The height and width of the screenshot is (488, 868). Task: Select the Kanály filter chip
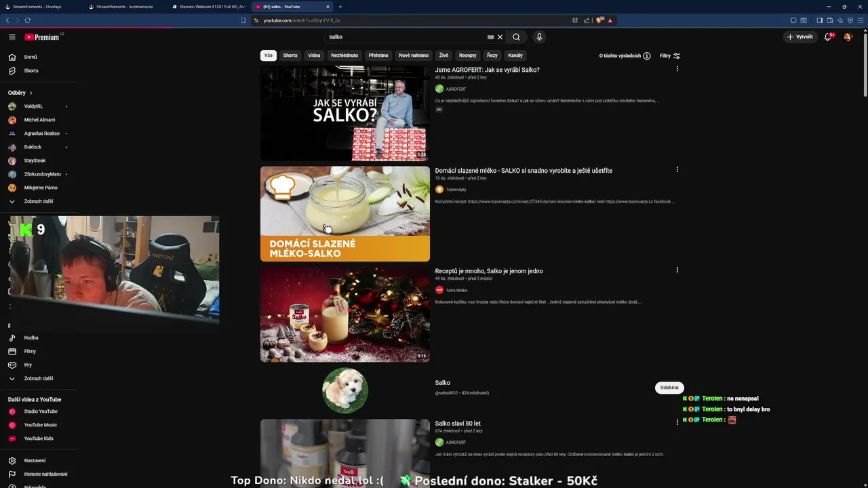(515, 56)
